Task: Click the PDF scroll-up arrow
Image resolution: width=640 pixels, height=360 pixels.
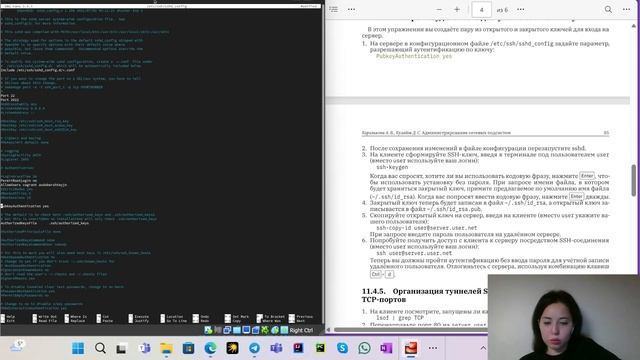Action: pos(633,26)
